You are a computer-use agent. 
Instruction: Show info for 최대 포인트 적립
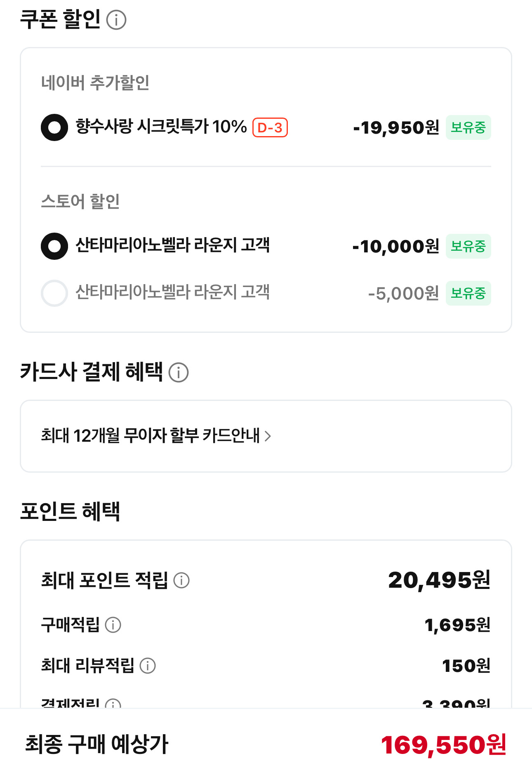pyautogui.click(x=181, y=580)
